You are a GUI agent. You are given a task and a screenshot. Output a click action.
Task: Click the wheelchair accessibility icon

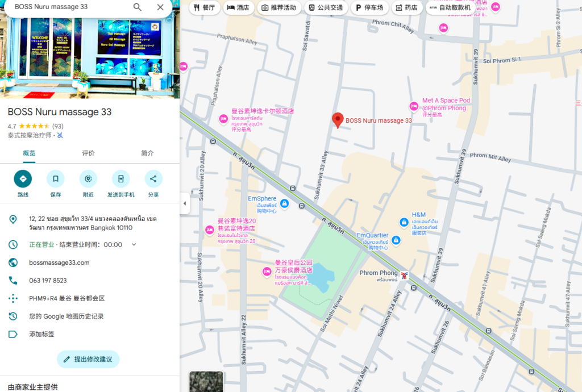(x=60, y=135)
